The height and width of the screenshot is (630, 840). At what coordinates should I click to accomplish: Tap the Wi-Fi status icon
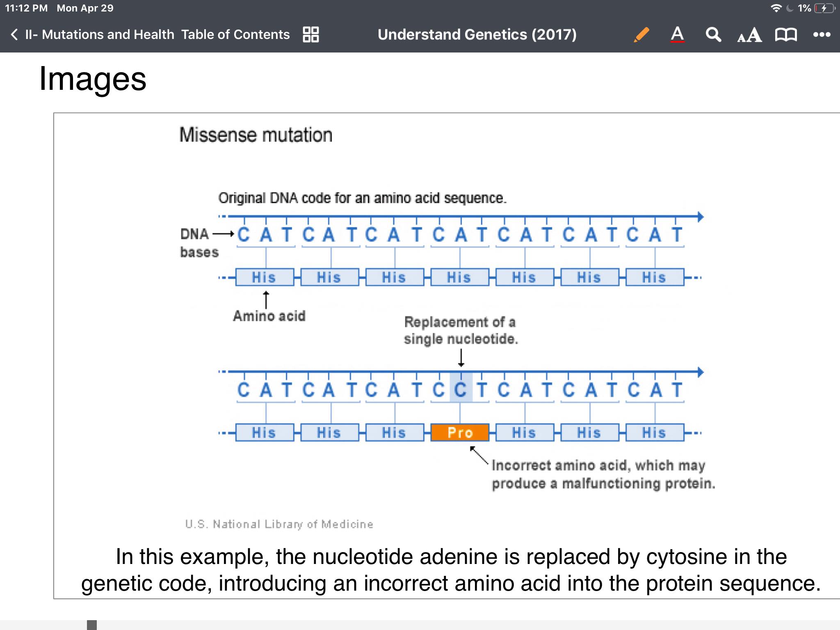tap(776, 8)
